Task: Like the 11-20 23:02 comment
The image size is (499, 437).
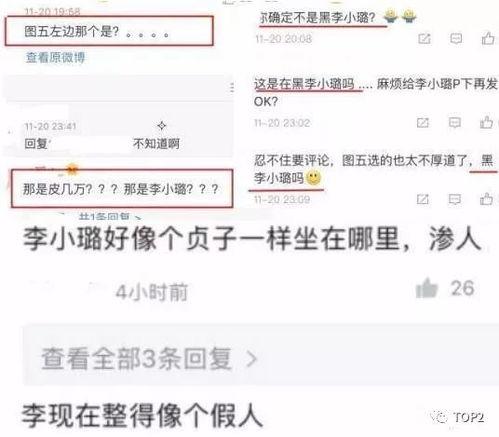Action: pyautogui.click(x=486, y=122)
